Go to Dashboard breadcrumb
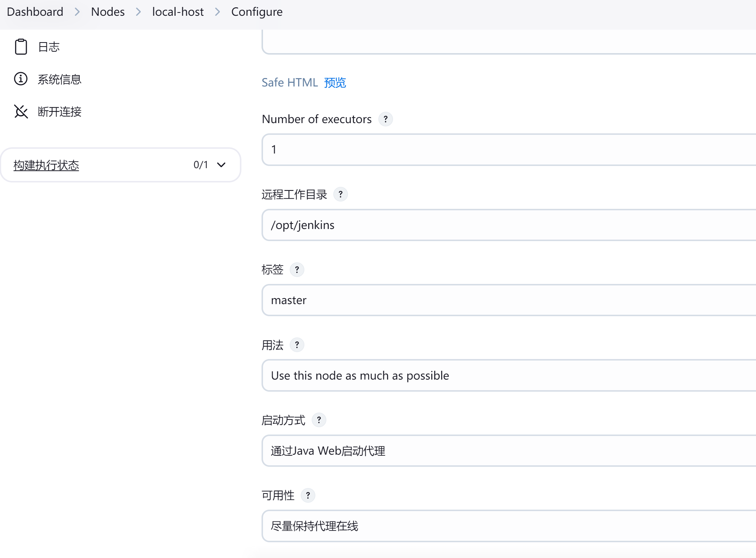This screenshot has height=558, width=756. (35, 12)
